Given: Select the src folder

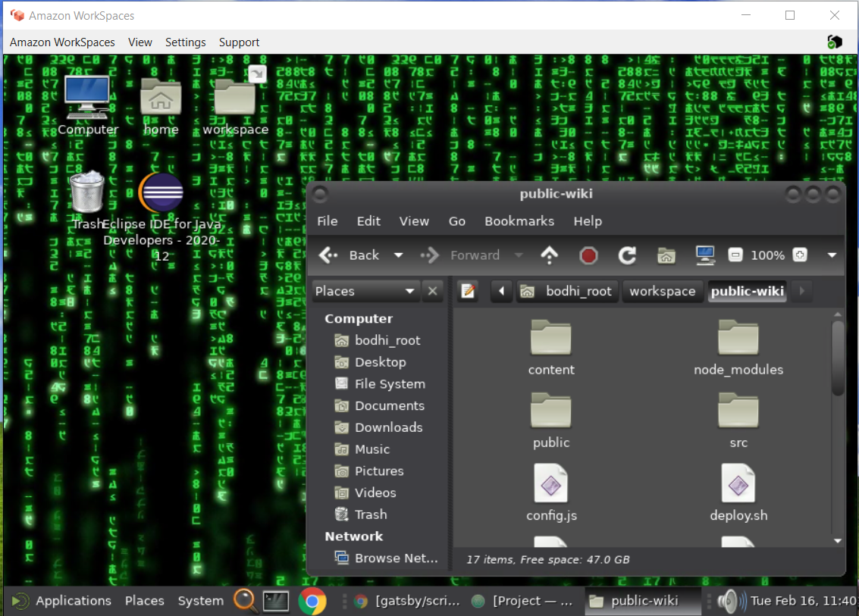Looking at the screenshot, I should [738, 420].
